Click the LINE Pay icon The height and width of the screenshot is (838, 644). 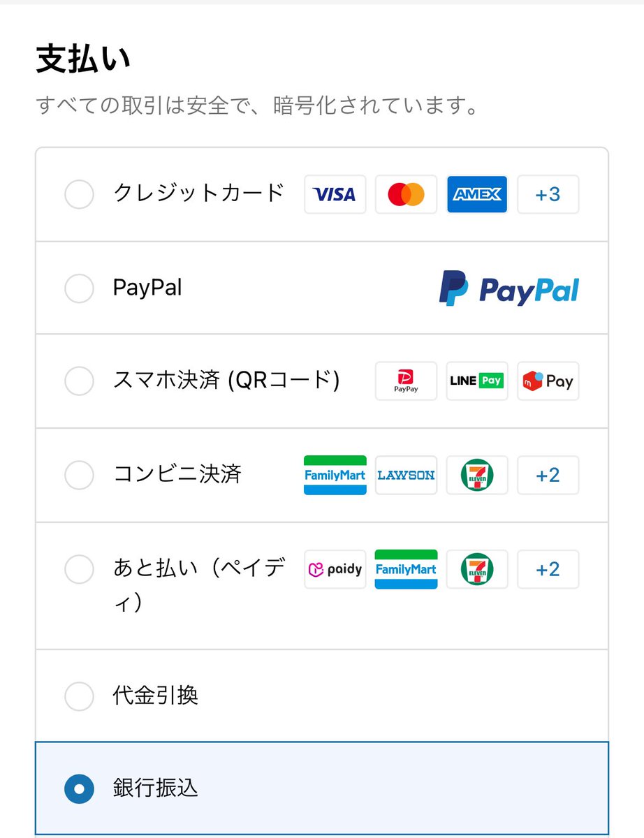pyautogui.click(x=477, y=381)
